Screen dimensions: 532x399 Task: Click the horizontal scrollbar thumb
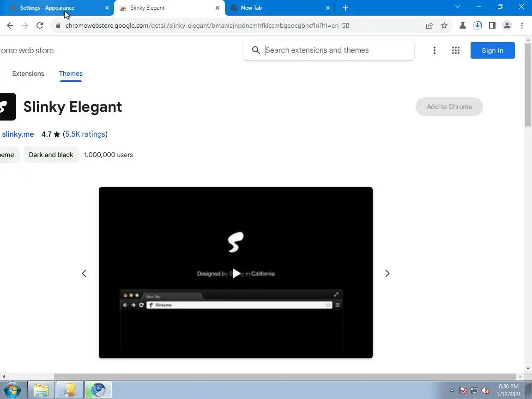pos(285,377)
